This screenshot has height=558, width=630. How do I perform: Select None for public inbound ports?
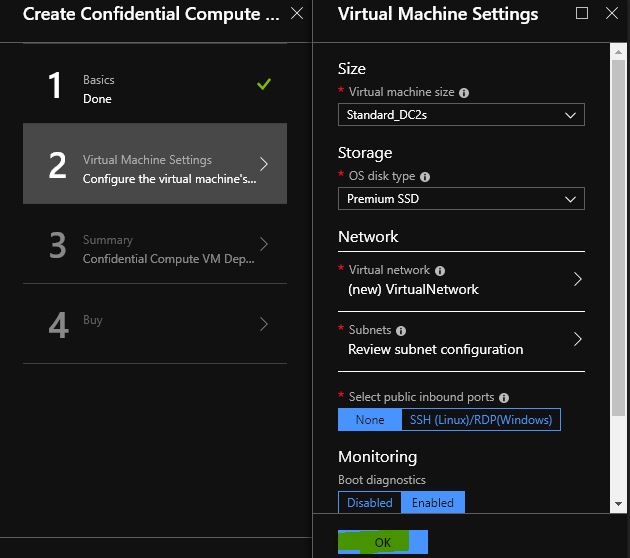pos(370,420)
